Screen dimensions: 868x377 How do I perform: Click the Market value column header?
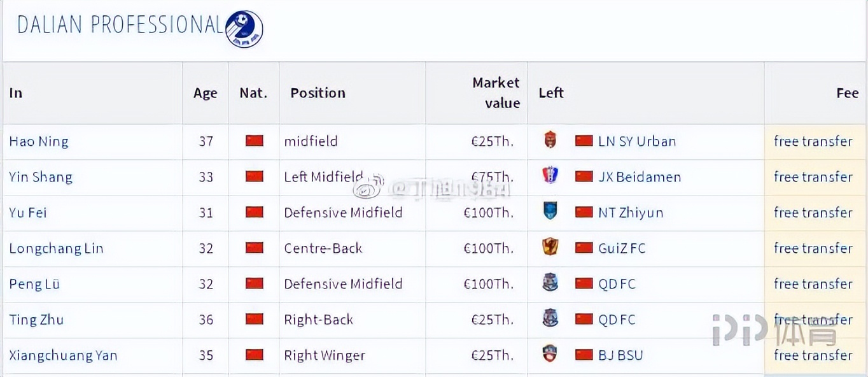pos(496,93)
